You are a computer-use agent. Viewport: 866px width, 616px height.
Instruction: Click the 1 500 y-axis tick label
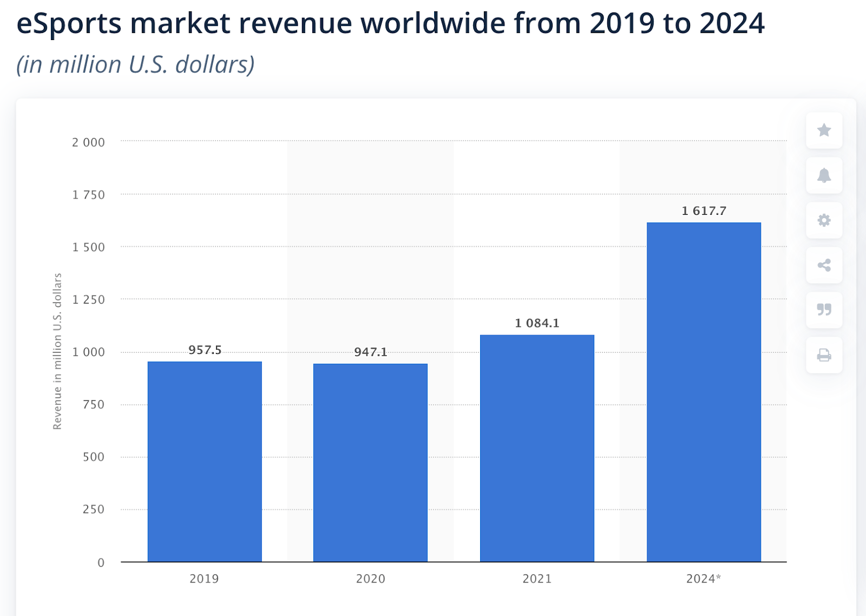coord(89,247)
